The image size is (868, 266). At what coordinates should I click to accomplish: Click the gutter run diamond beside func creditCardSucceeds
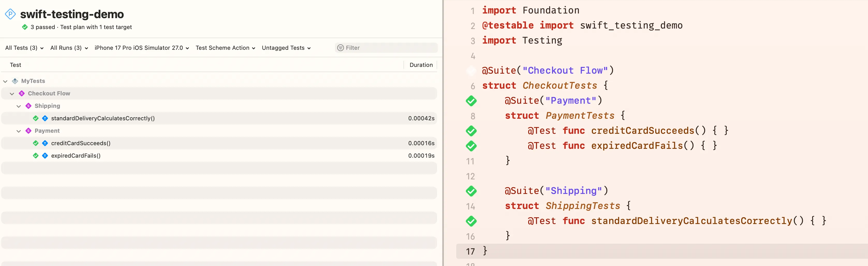(471, 131)
